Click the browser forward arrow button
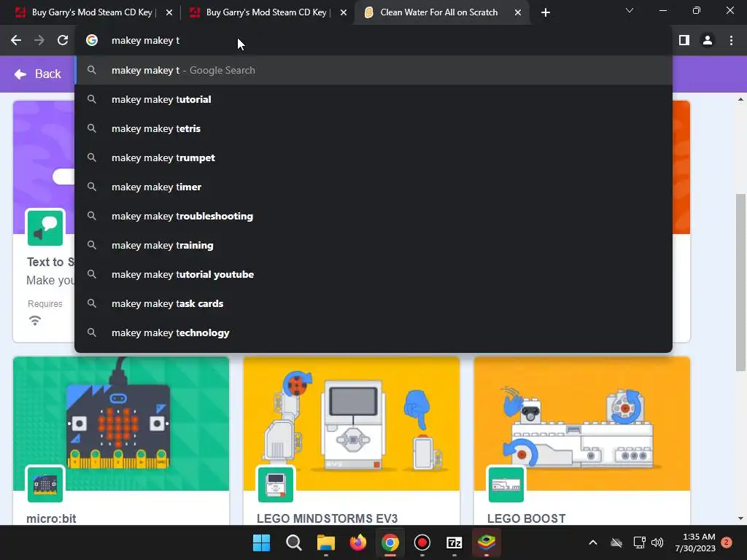Screen dimensions: 747x560 point(39,41)
